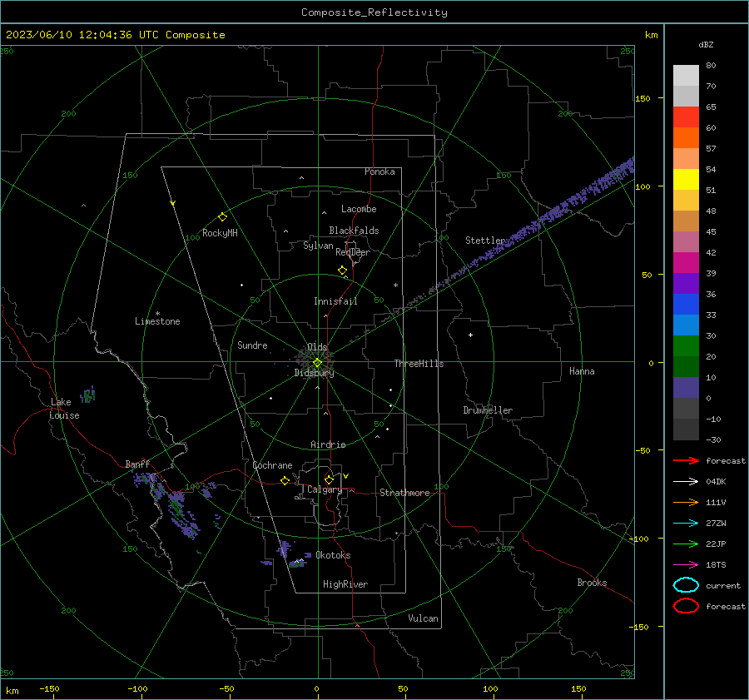Click the RedDeer city label
The image size is (749, 700).
coord(353,252)
